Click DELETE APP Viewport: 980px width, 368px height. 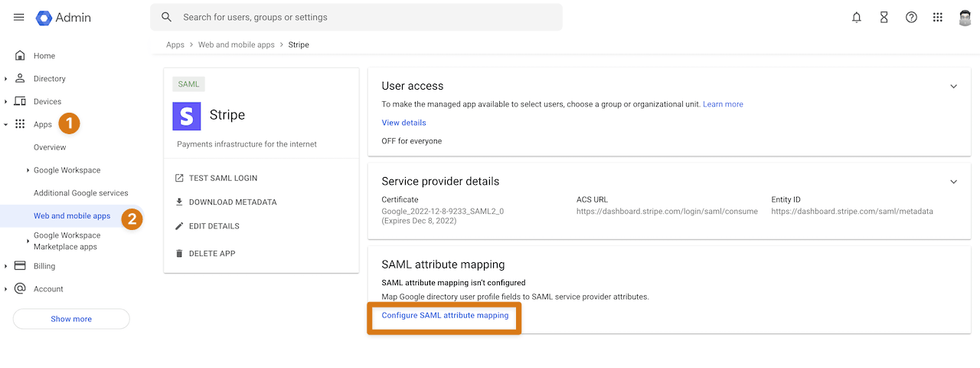point(212,253)
